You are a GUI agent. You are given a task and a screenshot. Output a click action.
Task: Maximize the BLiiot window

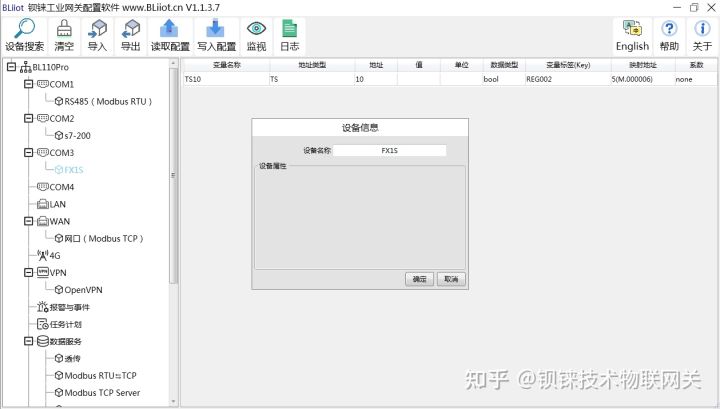click(694, 7)
